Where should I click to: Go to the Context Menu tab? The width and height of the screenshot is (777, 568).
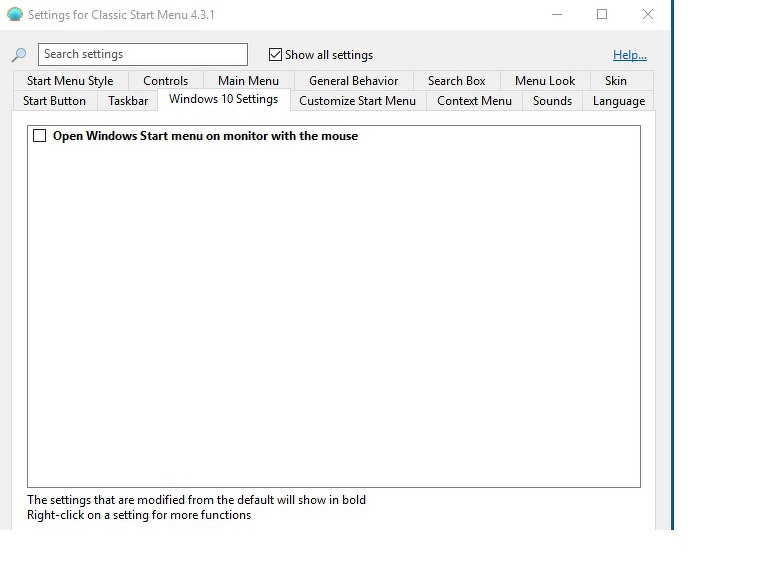tap(474, 101)
